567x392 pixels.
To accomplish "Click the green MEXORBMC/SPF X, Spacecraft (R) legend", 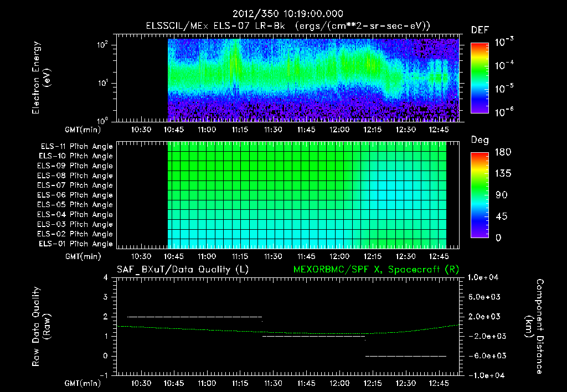I will 376,270.
